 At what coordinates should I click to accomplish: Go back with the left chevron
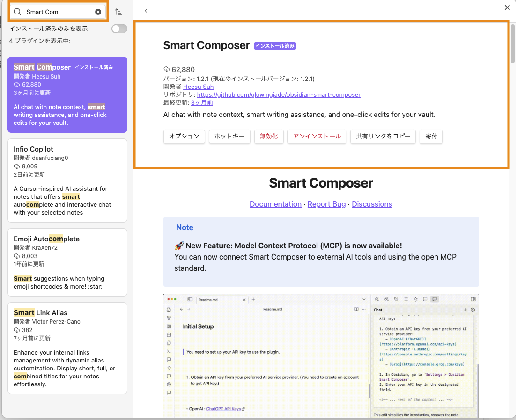click(146, 11)
